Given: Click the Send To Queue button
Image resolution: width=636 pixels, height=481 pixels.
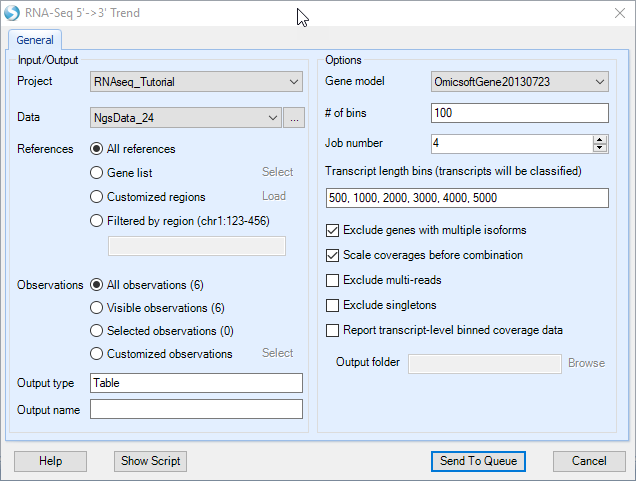Looking at the screenshot, I should point(478,461).
